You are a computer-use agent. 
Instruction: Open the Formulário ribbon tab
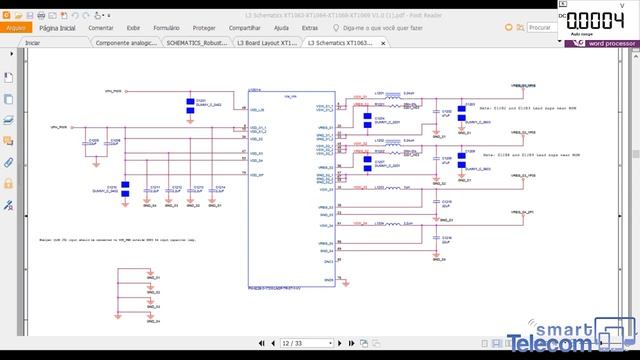tap(166, 28)
